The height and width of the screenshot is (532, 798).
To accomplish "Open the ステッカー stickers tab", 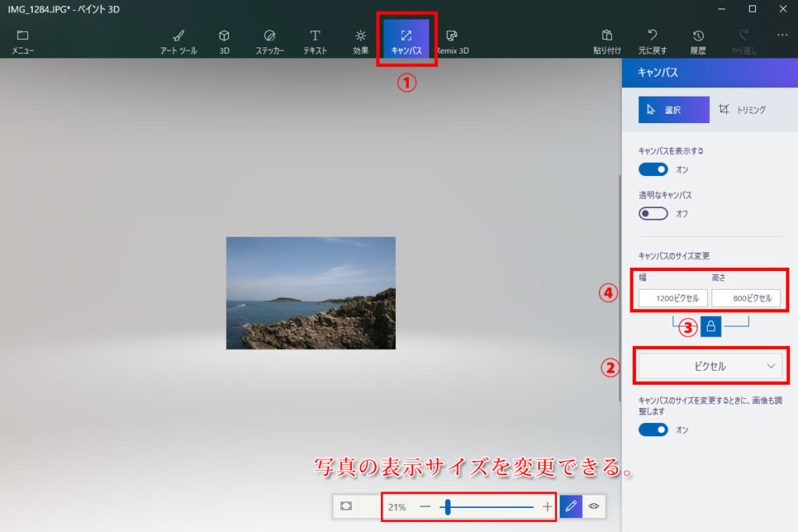I will tap(270, 42).
